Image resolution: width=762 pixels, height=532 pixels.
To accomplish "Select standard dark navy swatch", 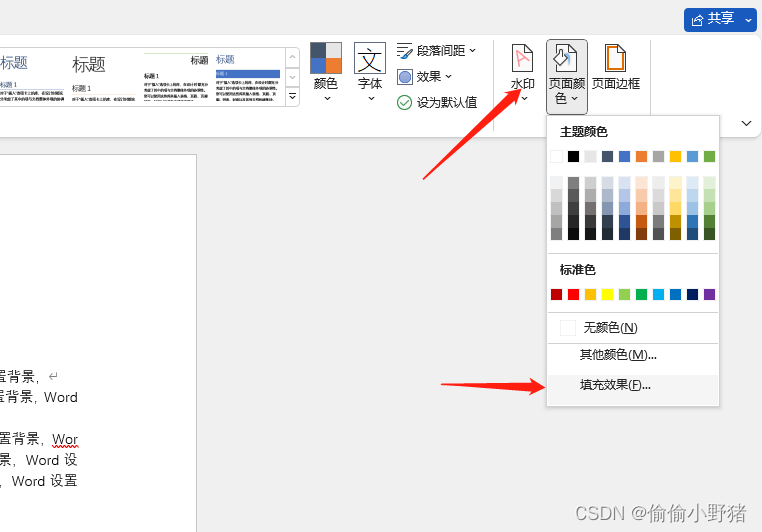I will coord(693,294).
